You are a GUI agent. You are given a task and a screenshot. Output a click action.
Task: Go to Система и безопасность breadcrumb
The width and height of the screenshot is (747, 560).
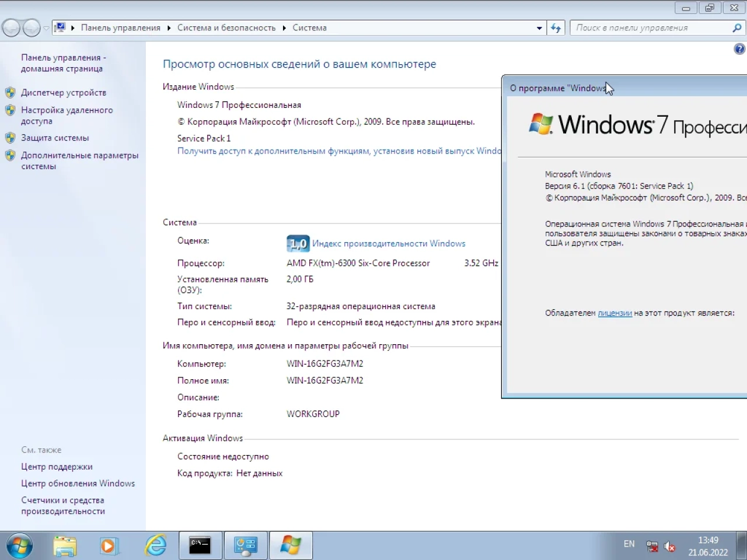coord(226,28)
